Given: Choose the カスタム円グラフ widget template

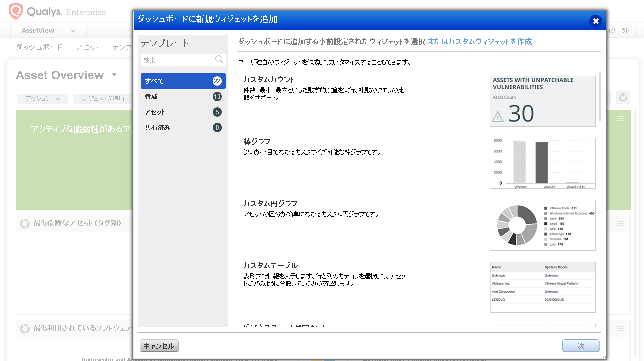Looking at the screenshot, I should [419, 225].
